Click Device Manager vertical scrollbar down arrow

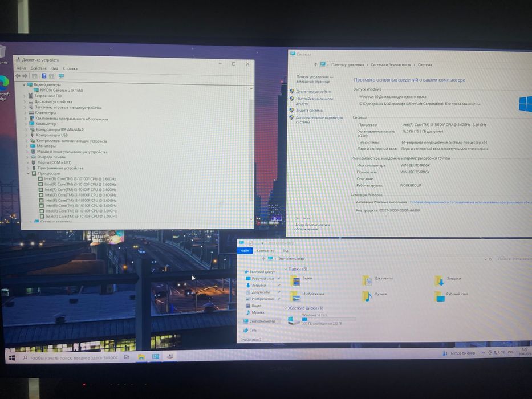pyautogui.click(x=251, y=219)
